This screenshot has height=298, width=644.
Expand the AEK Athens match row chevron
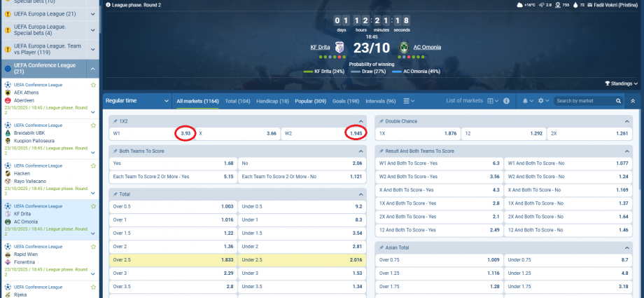(x=93, y=112)
